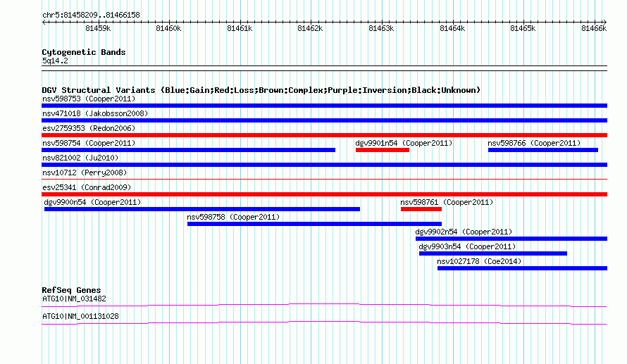Click the 81466k ruler label
Viewport: 627px width, 364px height.
594,28
